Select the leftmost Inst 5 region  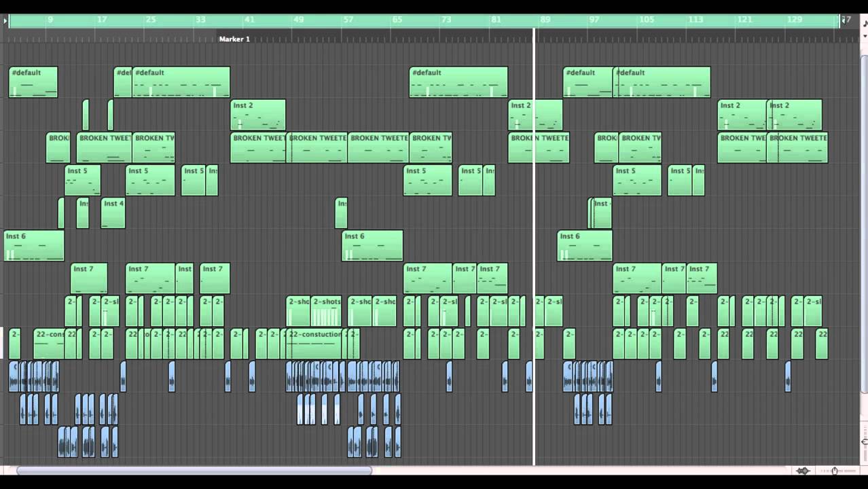pos(83,180)
